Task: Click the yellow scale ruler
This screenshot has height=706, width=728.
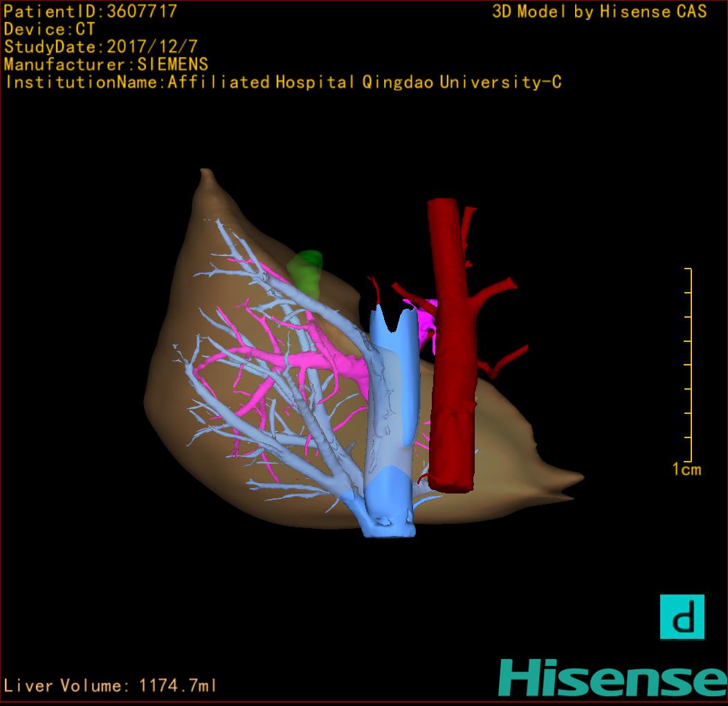Action: 689,365
